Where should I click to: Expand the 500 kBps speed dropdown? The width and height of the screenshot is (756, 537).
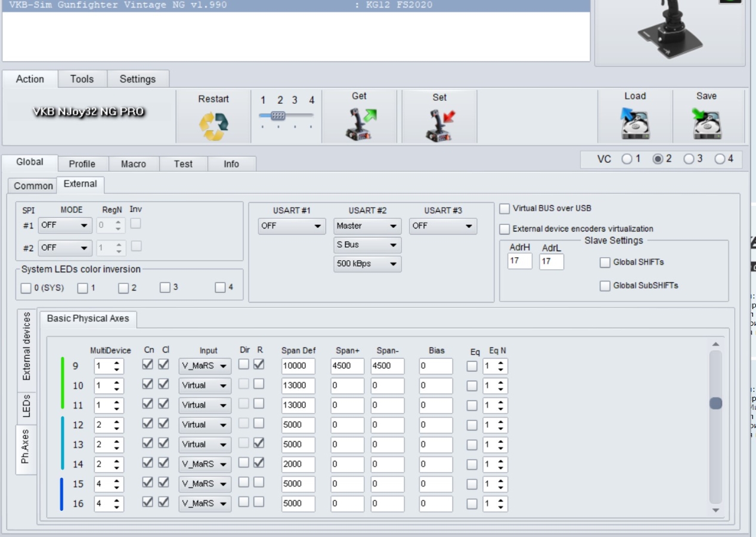pyautogui.click(x=367, y=264)
